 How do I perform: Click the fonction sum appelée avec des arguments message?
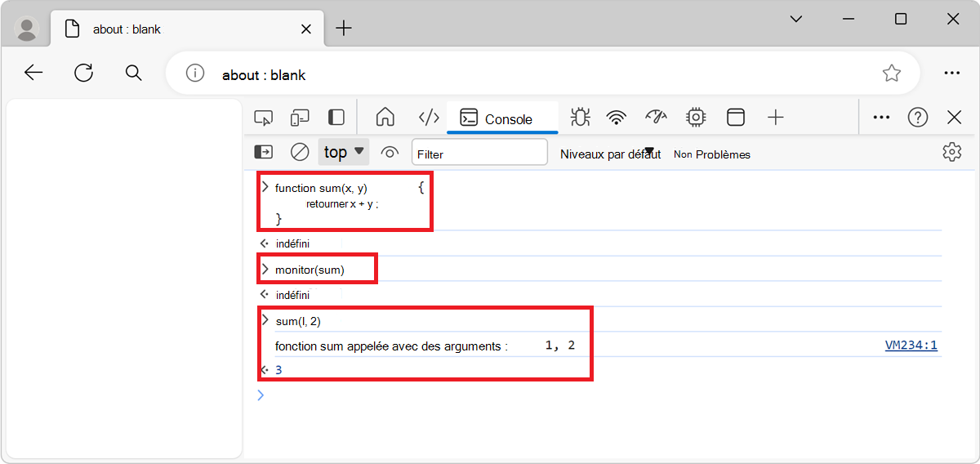391,346
